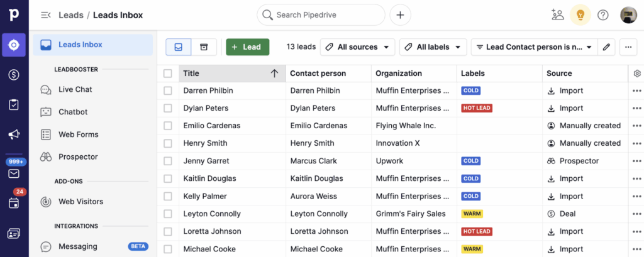Switch to the archived leads view icon
The image size is (644, 257).
click(x=204, y=47)
